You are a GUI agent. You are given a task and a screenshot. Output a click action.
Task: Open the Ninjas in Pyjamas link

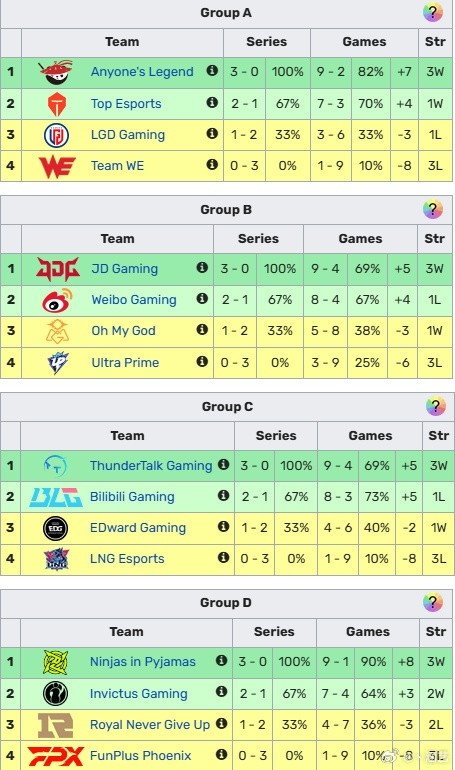click(143, 662)
